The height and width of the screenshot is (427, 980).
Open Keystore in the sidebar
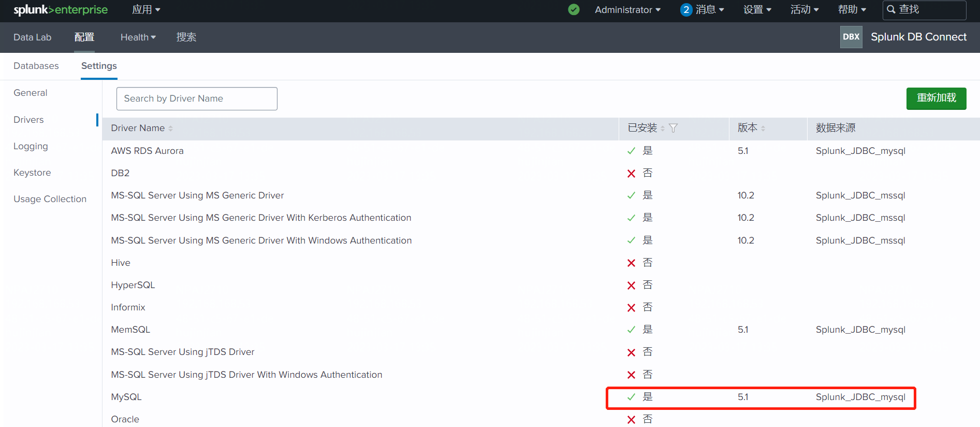coord(32,173)
